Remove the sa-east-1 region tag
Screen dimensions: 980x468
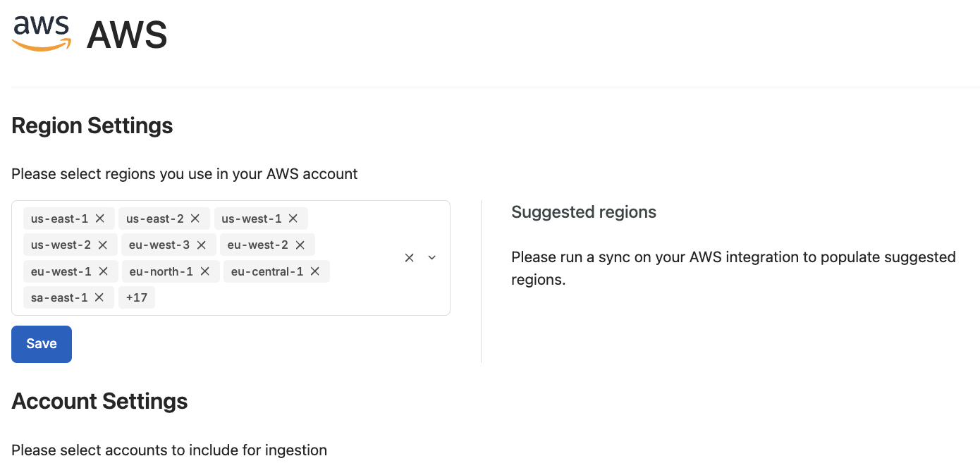(99, 297)
